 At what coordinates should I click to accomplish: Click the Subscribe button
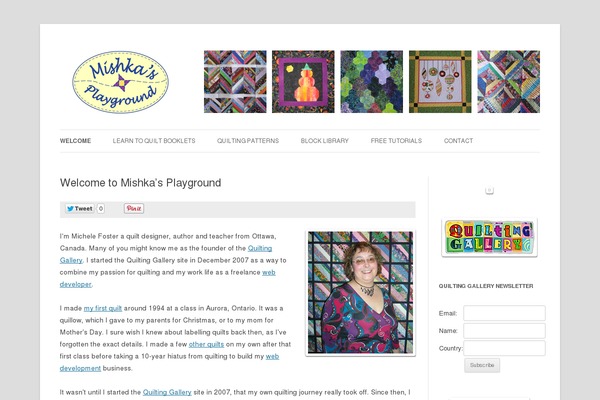point(482,365)
